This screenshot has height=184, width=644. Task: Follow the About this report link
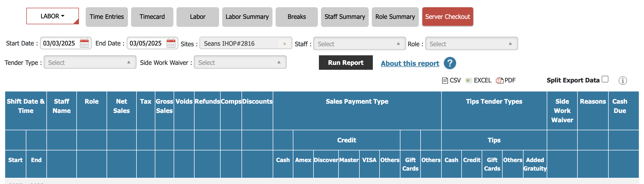click(x=410, y=63)
